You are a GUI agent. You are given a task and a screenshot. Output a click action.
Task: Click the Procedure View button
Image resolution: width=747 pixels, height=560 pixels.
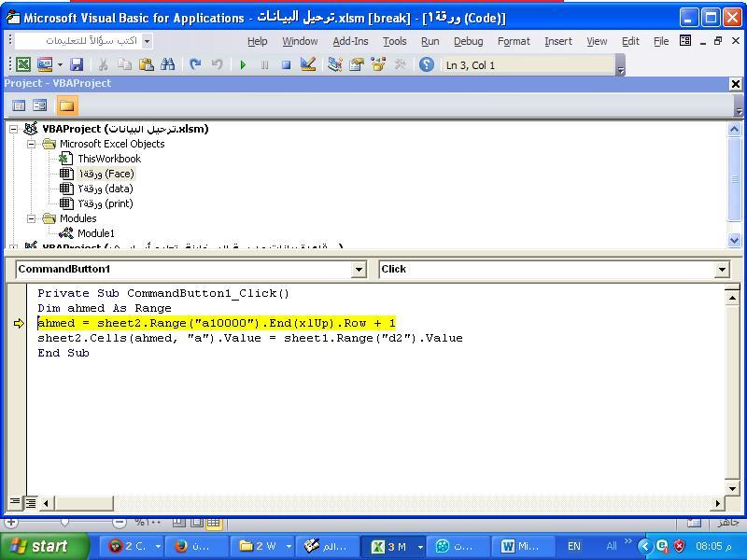click(x=15, y=502)
